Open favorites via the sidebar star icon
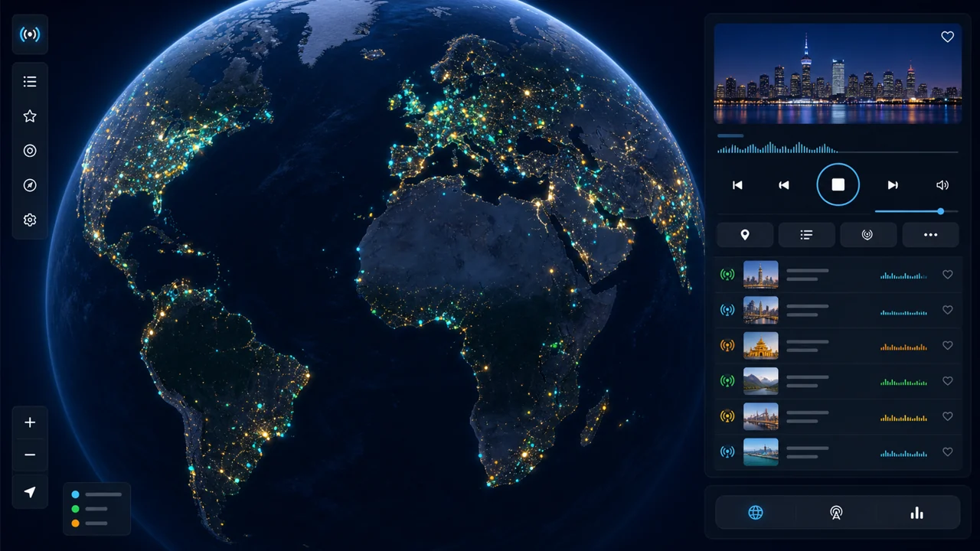Viewport: 980px width, 551px height. 30,116
